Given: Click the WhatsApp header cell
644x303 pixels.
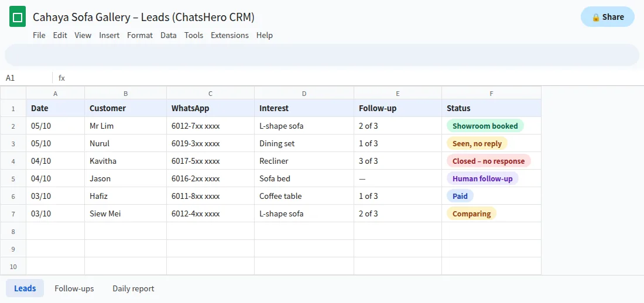Looking at the screenshot, I should point(210,108).
